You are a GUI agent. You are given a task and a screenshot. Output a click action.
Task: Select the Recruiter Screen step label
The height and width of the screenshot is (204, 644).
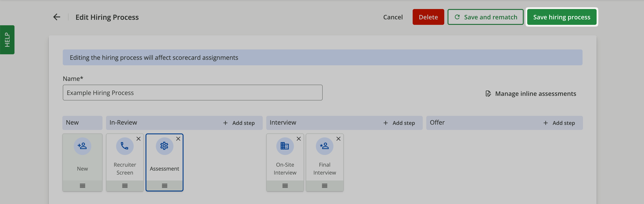tap(125, 169)
